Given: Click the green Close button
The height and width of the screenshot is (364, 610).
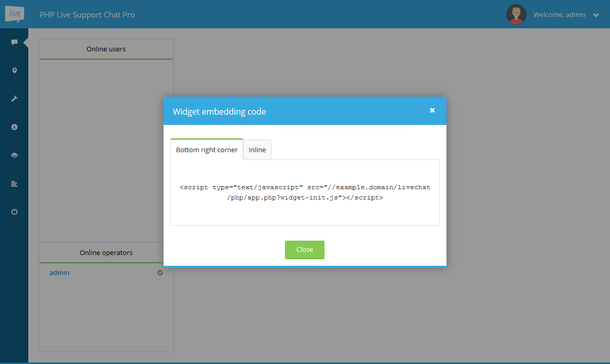Looking at the screenshot, I should [304, 250].
